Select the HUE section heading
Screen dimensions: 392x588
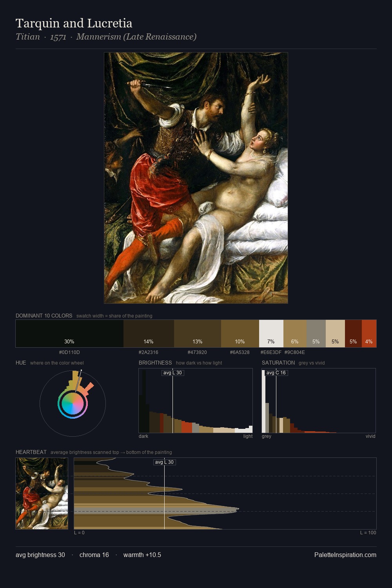[x=21, y=363]
